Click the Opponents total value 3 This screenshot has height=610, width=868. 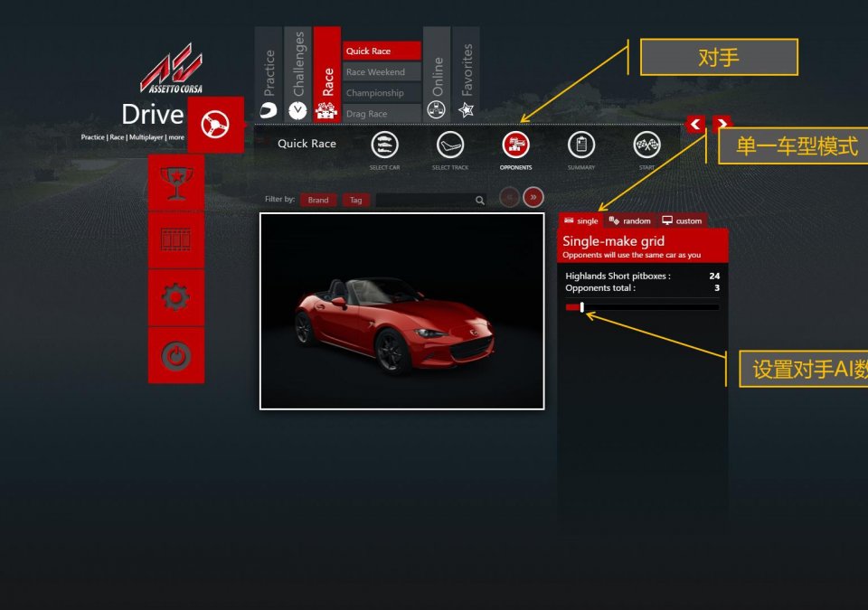(717, 288)
